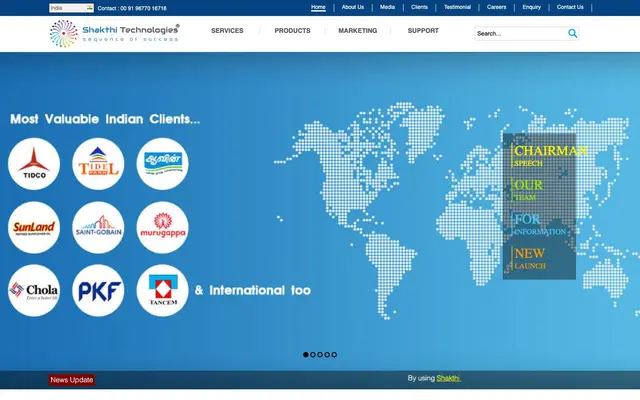Open the Testimonial page

coord(457,7)
